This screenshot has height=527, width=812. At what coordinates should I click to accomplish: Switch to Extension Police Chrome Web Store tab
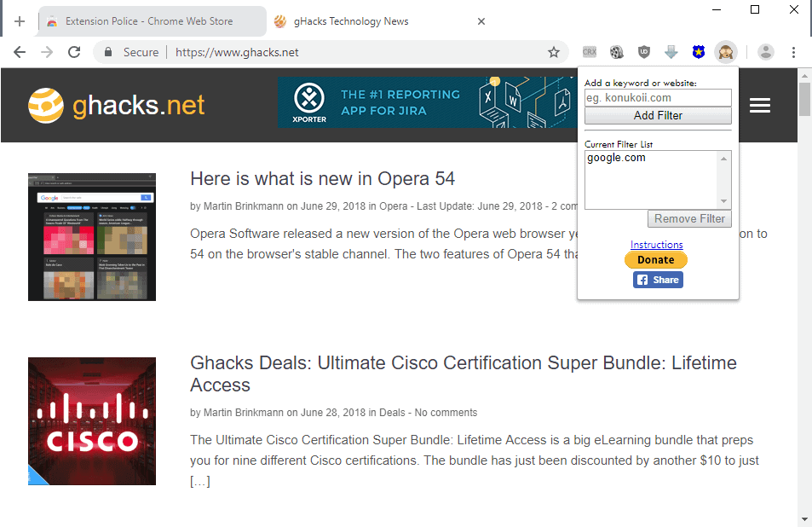coord(150,21)
